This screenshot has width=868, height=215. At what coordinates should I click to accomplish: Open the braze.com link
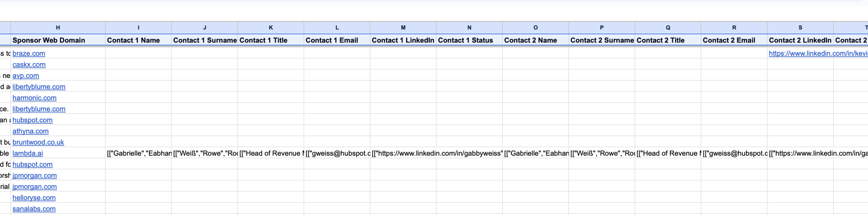[x=29, y=53]
